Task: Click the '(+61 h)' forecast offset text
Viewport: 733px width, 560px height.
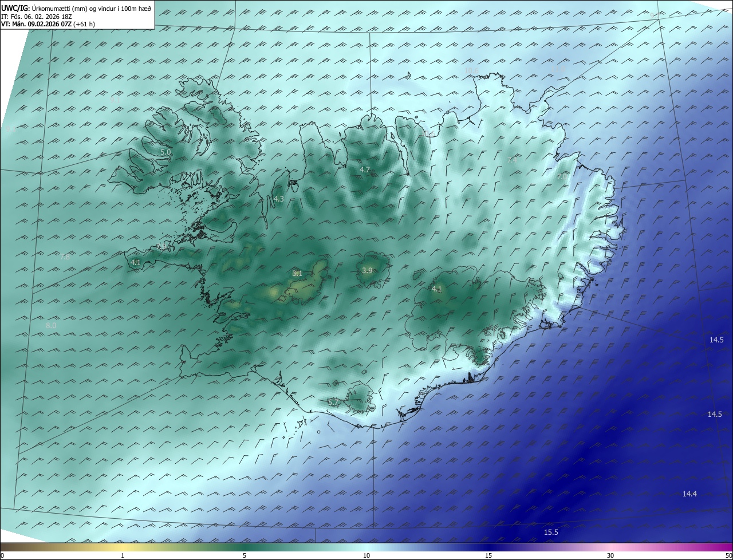Action: point(84,24)
